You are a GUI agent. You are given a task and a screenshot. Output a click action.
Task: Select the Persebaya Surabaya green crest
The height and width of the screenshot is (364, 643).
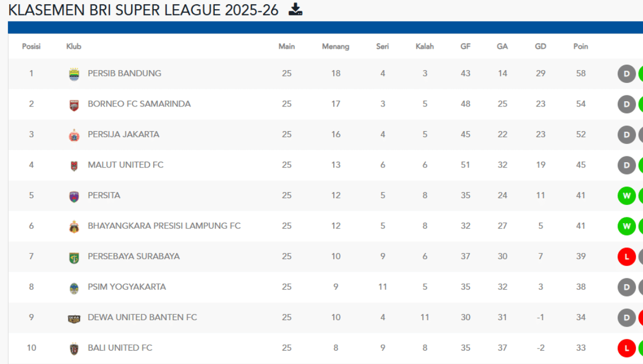click(72, 256)
